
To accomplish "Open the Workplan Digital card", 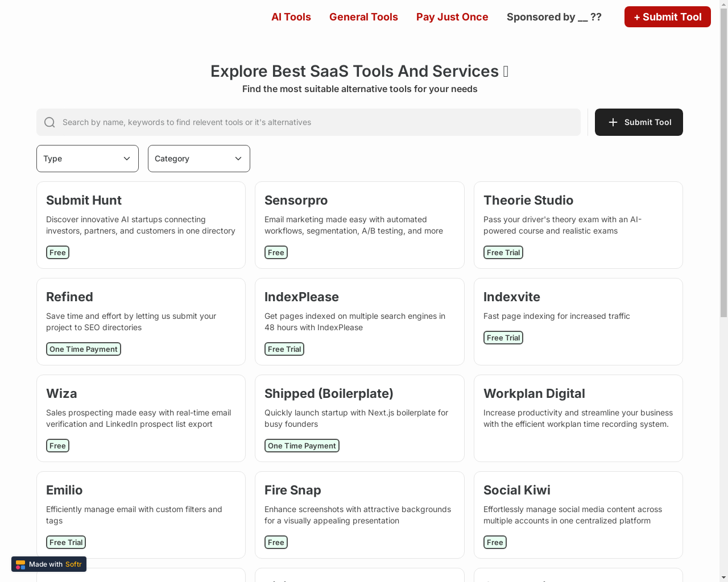I will click(578, 418).
